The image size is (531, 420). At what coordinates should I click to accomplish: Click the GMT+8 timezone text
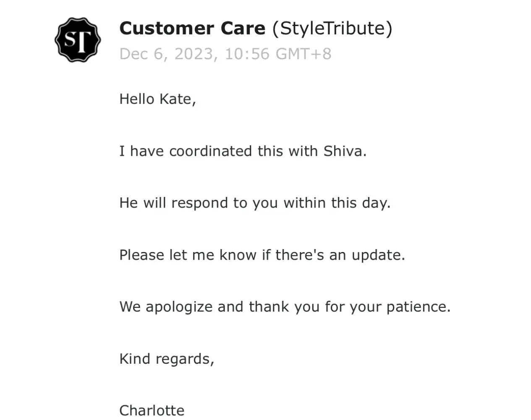pos(303,54)
